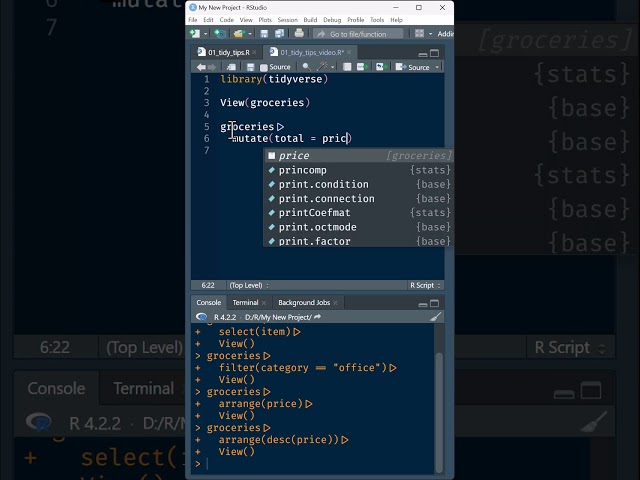Click the Save All documents icon
The width and height of the screenshot is (640, 480).
click(280, 33)
